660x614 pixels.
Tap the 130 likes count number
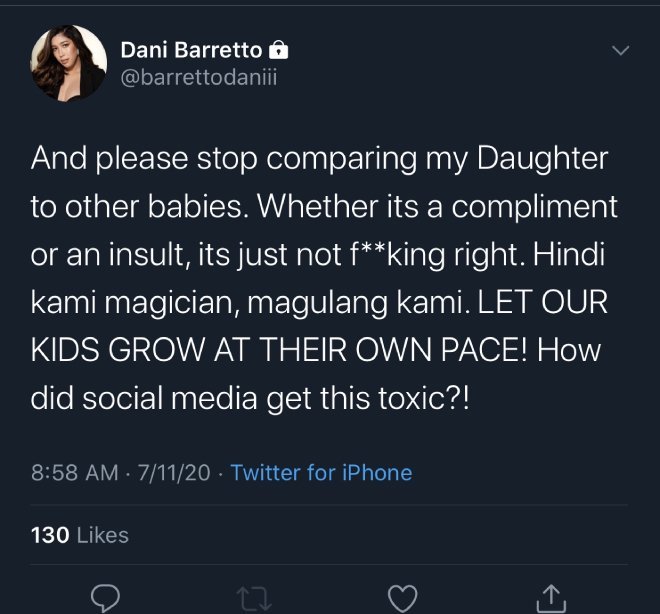[50, 535]
